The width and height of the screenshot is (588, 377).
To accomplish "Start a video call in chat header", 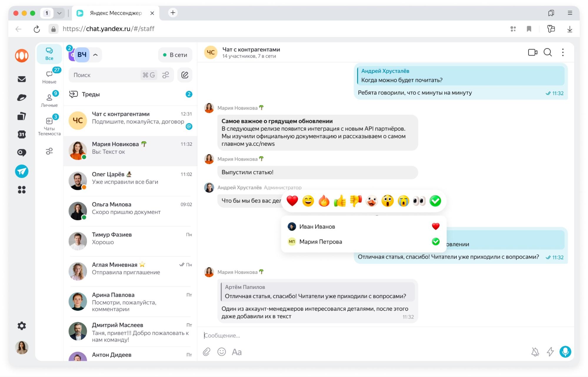I will tap(532, 52).
